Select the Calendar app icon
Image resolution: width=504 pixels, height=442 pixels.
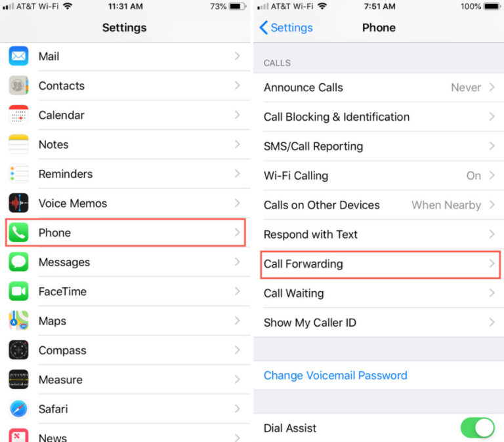click(18, 115)
